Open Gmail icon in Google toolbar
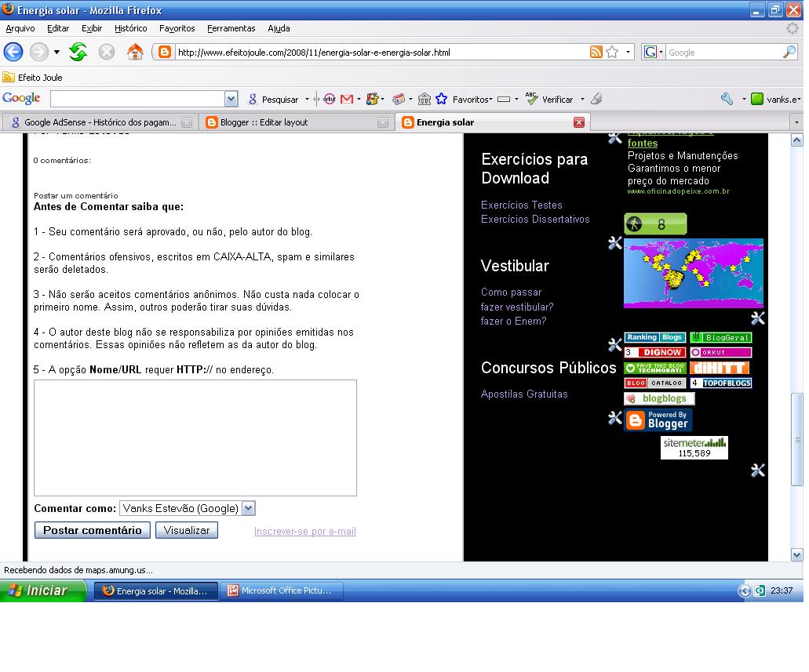The height and width of the screenshot is (672, 809). [347, 99]
